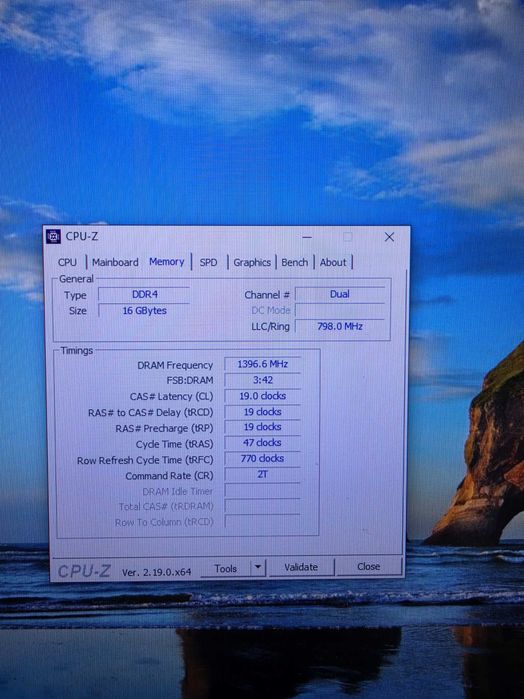Click the 19.0 clocks CAS Latency value

point(262,396)
